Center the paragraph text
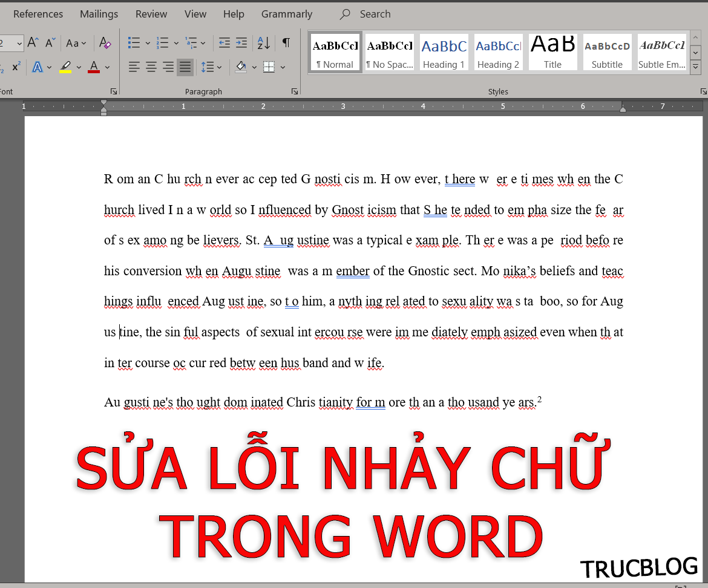This screenshot has width=708, height=588. coord(151,67)
